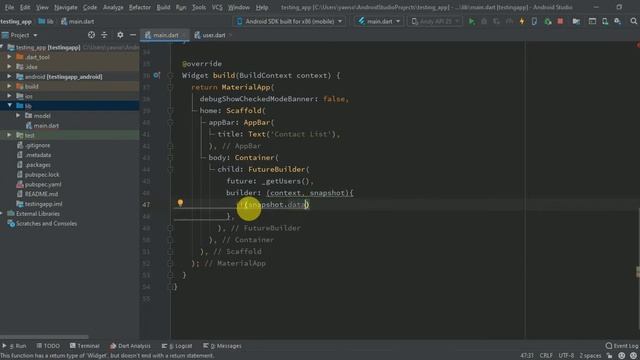Open the File menu

pos(9,7)
